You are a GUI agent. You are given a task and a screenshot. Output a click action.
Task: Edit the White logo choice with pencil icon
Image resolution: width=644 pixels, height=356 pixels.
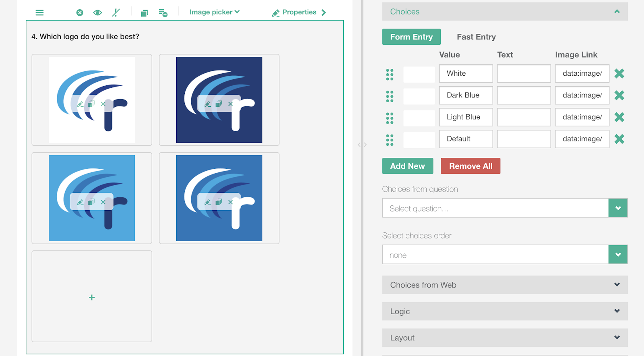click(x=80, y=104)
